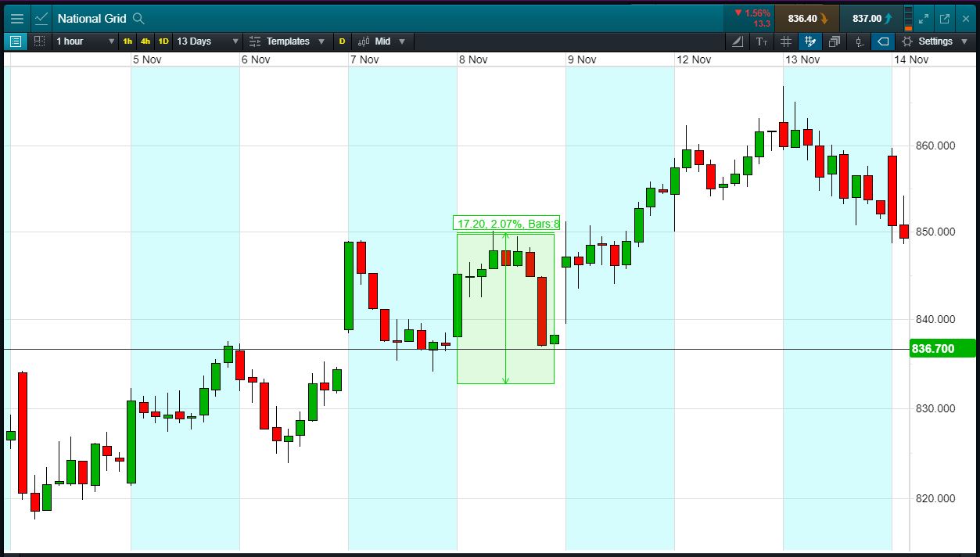The width and height of the screenshot is (980, 557).
Task: Click the search magnifier next to National Grid
Action: (138, 18)
